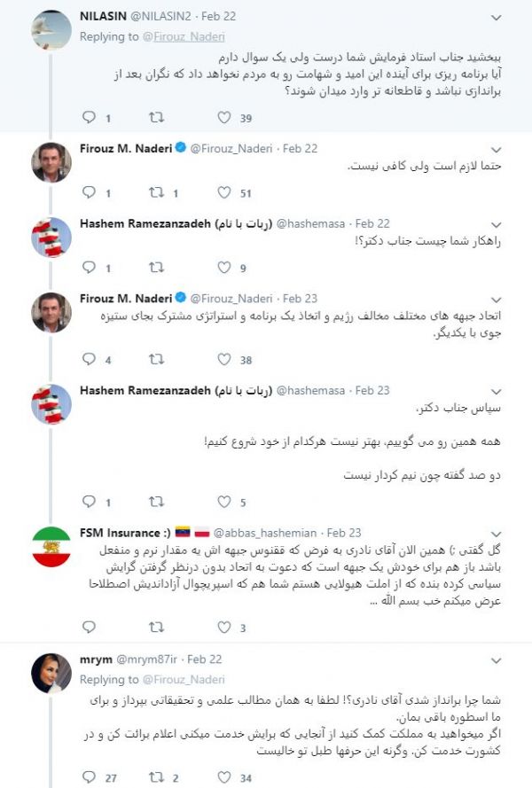Like Firouz Naderi's Feb 23 tweet
532x788 pixels.
tap(224, 359)
